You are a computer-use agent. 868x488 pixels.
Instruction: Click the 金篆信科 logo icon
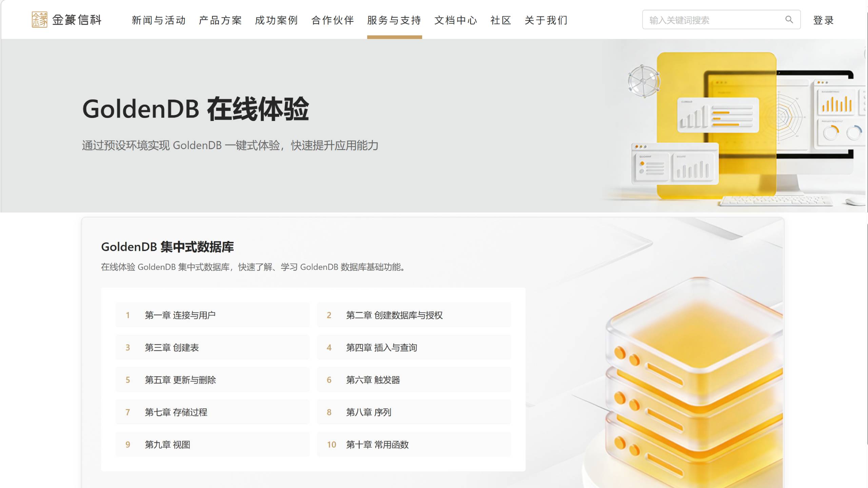point(39,20)
